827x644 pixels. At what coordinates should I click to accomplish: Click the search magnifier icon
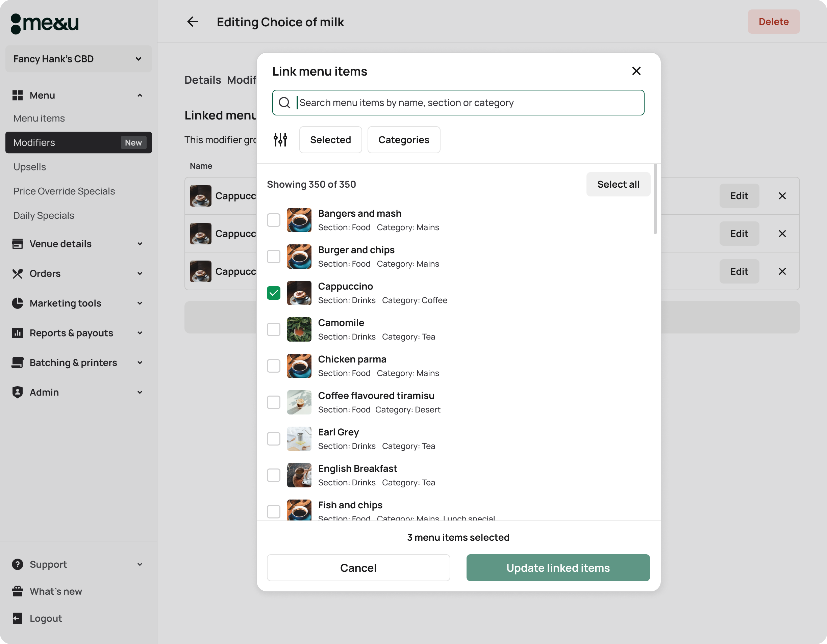284,103
